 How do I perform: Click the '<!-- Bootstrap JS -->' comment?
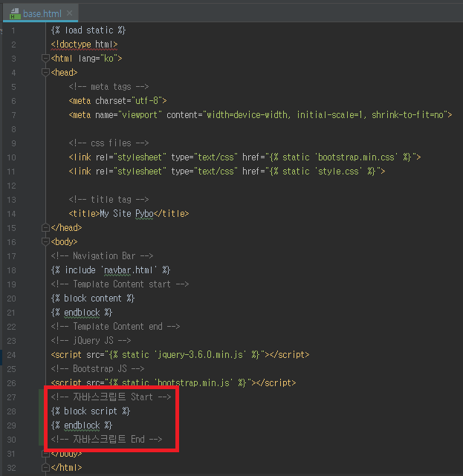[x=97, y=369]
